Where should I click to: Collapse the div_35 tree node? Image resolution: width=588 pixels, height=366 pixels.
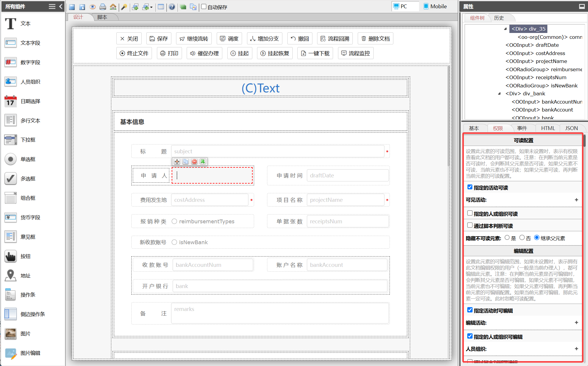tap(505, 29)
